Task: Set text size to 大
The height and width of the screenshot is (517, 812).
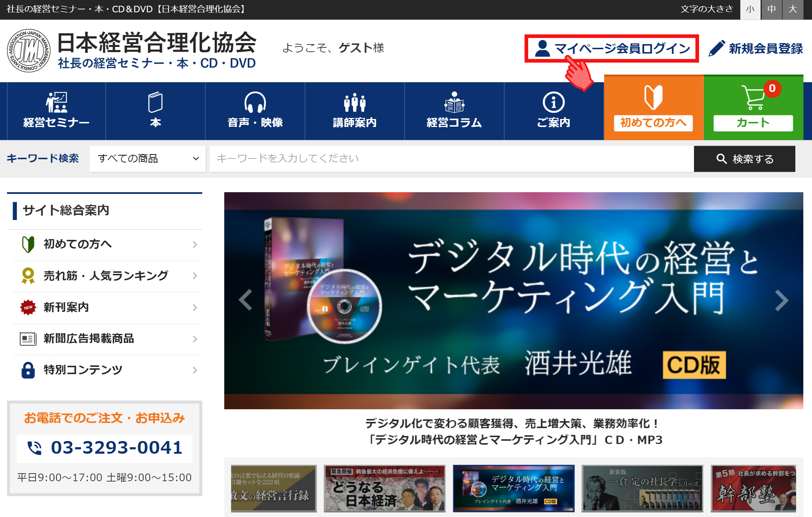Action: pos(793,9)
